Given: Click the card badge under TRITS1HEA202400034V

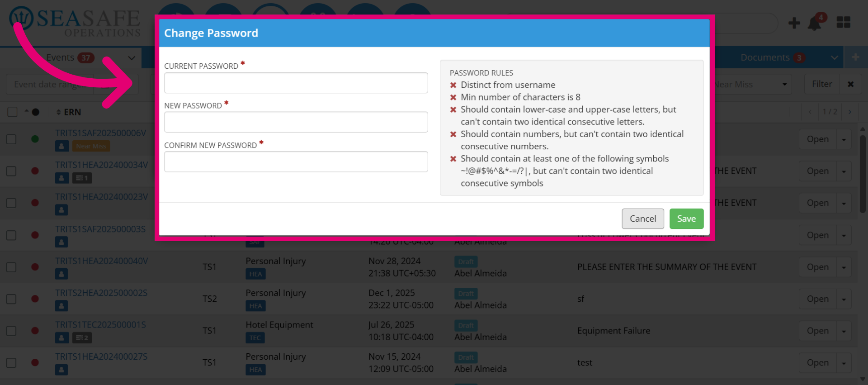Looking at the screenshot, I should click(82, 178).
